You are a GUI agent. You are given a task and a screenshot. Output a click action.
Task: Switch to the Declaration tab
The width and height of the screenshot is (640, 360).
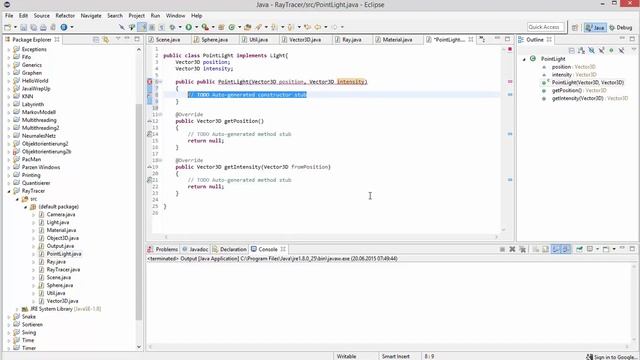[229, 249]
